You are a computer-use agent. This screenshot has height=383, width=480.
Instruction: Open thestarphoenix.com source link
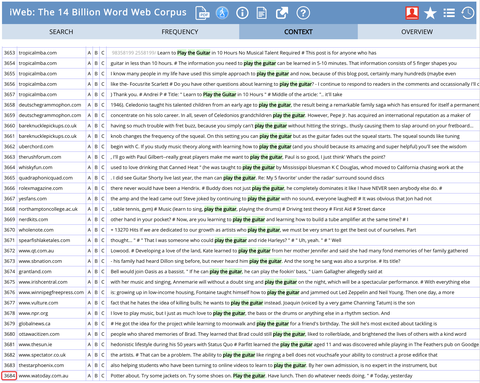tap(41, 365)
